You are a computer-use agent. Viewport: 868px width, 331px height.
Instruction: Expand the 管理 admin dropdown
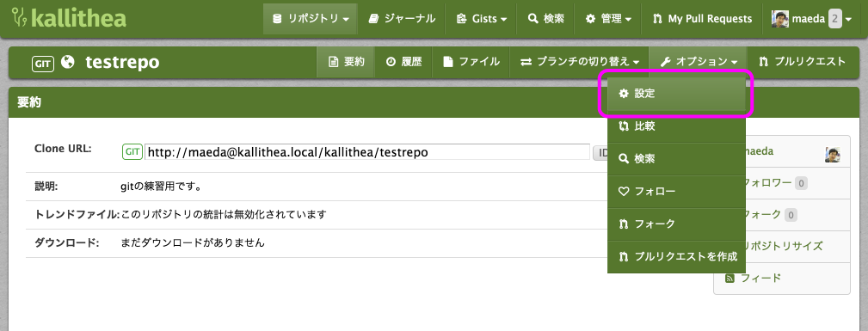(x=608, y=19)
